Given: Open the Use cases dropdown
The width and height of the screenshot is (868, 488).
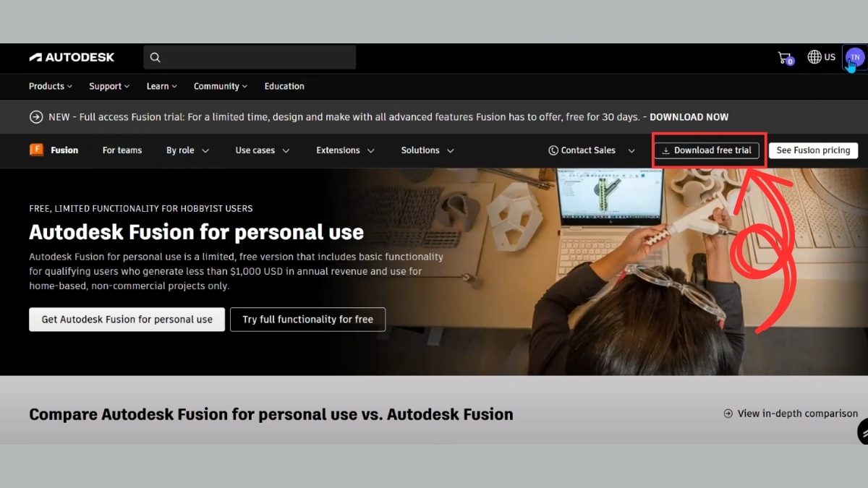Looking at the screenshot, I should point(263,150).
